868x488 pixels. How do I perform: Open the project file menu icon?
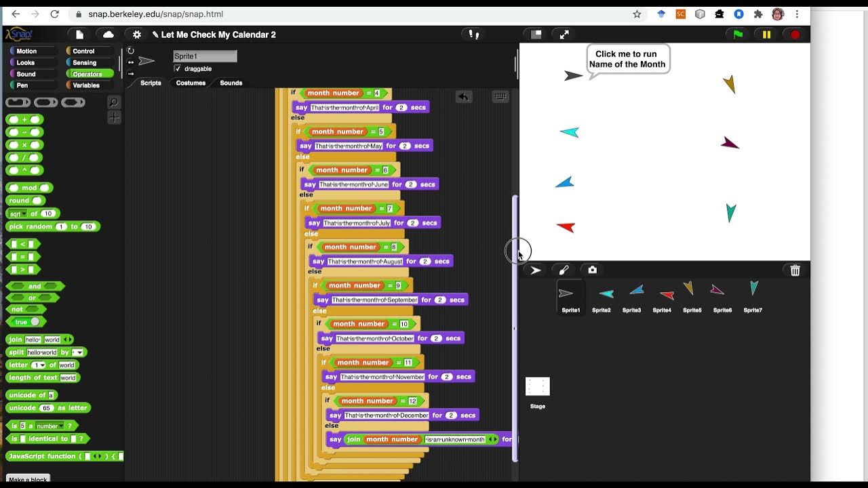point(79,35)
